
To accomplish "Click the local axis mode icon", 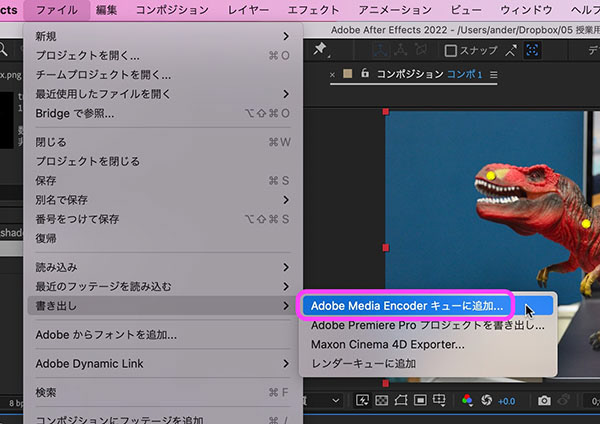I will (380, 50).
